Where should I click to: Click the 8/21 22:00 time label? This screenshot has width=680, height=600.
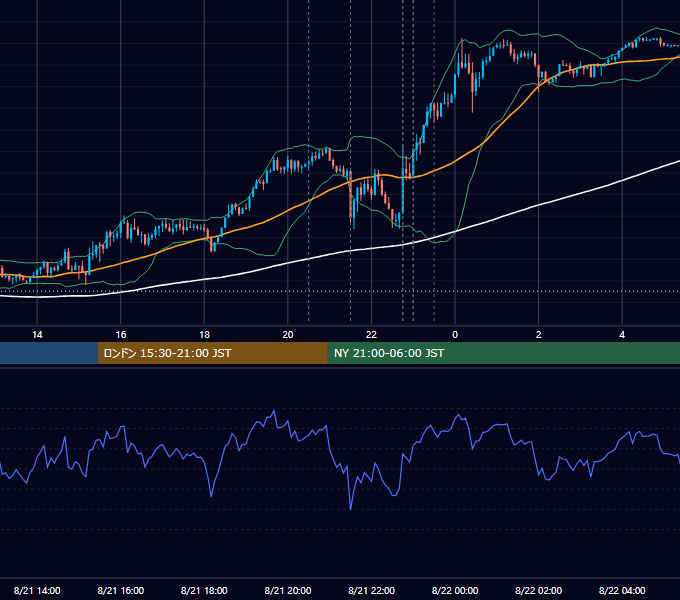tap(371, 590)
